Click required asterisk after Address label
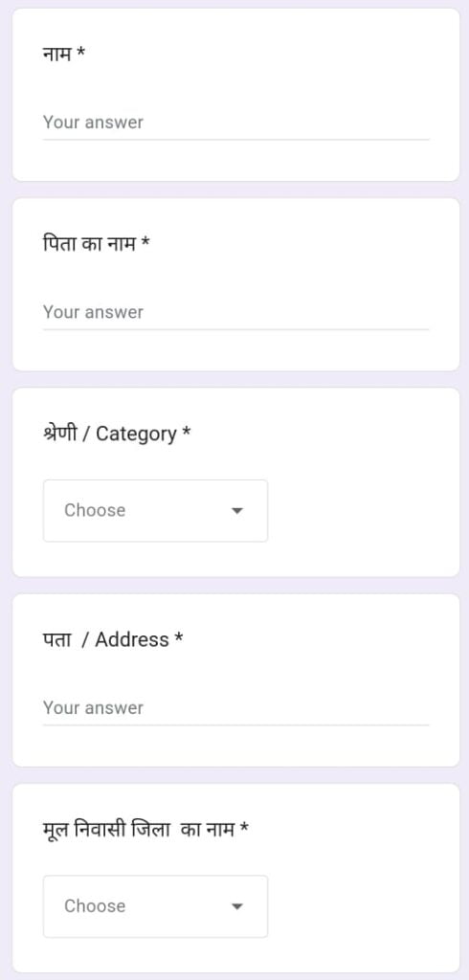The height and width of the screenshot is (980, 469). click(178, 637)
